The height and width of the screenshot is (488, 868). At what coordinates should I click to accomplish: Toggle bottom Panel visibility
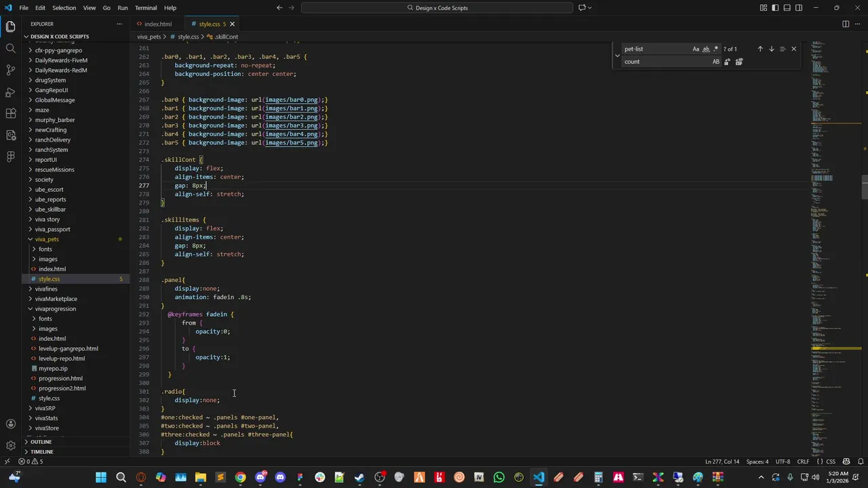click(787, 7)
